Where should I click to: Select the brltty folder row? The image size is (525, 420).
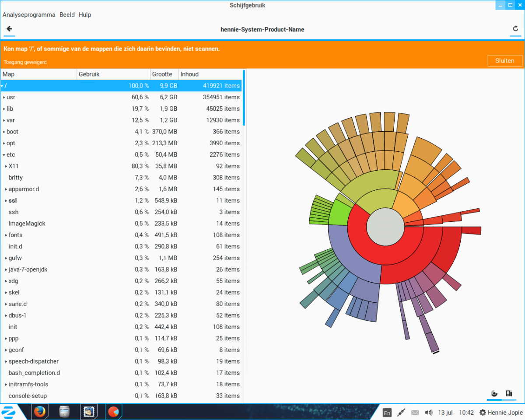pos(16,178)
